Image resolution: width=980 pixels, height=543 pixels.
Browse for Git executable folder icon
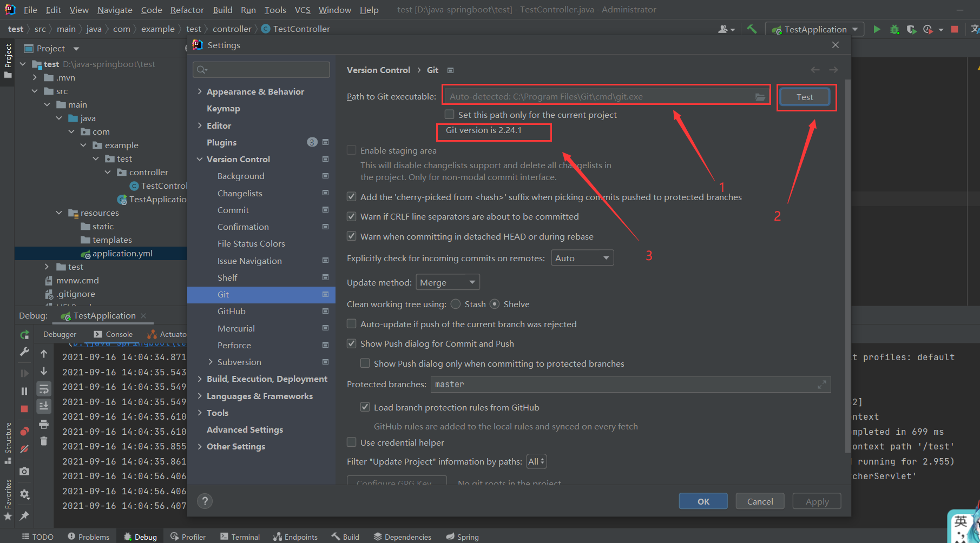coord(760,97)
